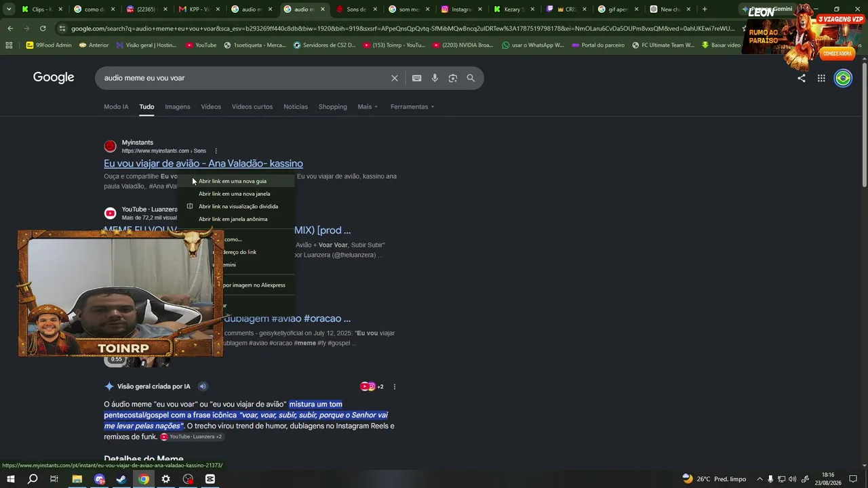Screen dimensions: 868x488
Task: Open more options for AI overview
Action: click(x=395, y=386)
